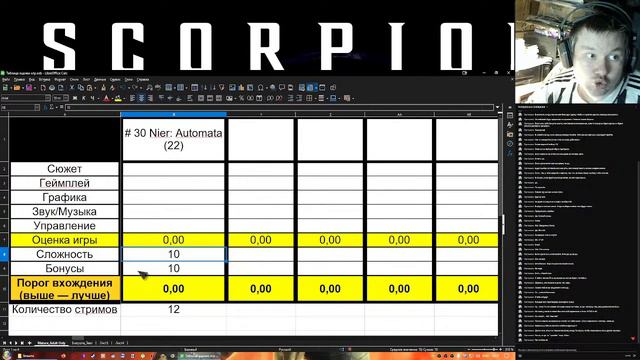
Task: Open the Paste options dropdown arrow
Action: pyautogui.click(x=95, y=88)
